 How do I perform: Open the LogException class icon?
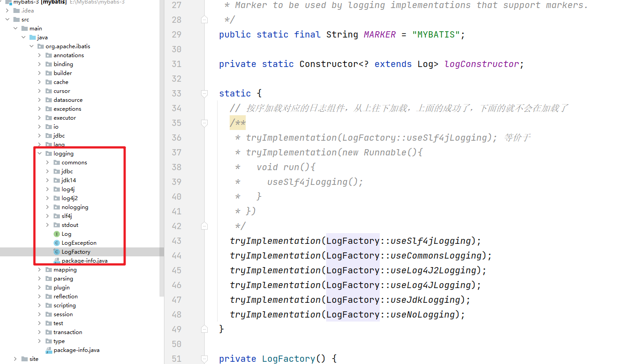tap(57, 243)
